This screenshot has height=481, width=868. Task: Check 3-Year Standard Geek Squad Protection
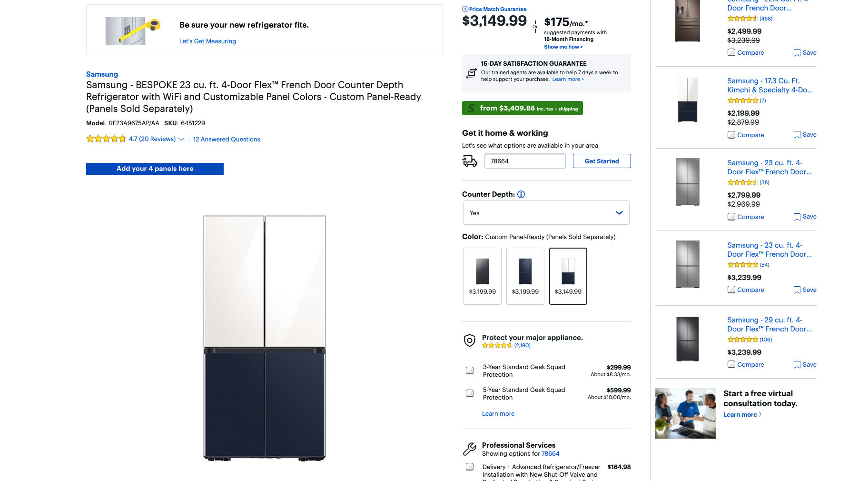470,371
